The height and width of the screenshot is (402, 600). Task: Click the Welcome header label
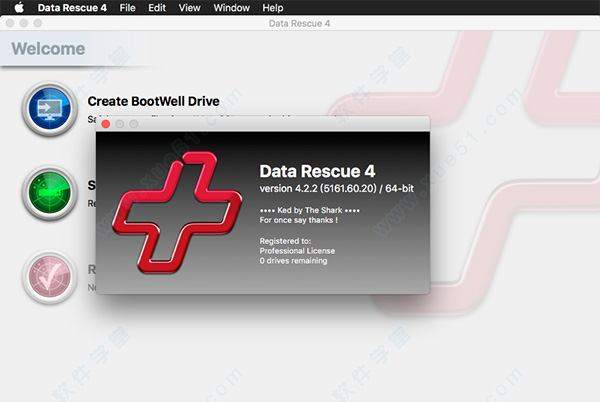(x=48, y=49)
